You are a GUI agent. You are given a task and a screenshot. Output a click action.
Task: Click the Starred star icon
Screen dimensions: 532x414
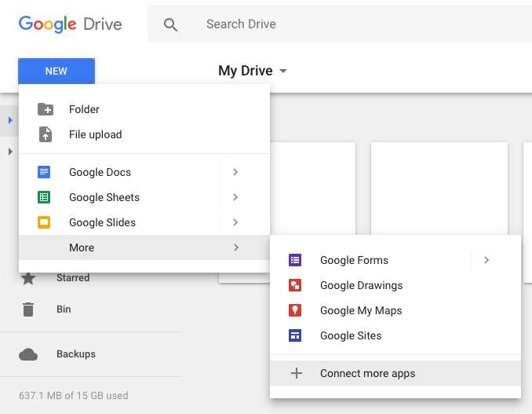pos(28,279)
